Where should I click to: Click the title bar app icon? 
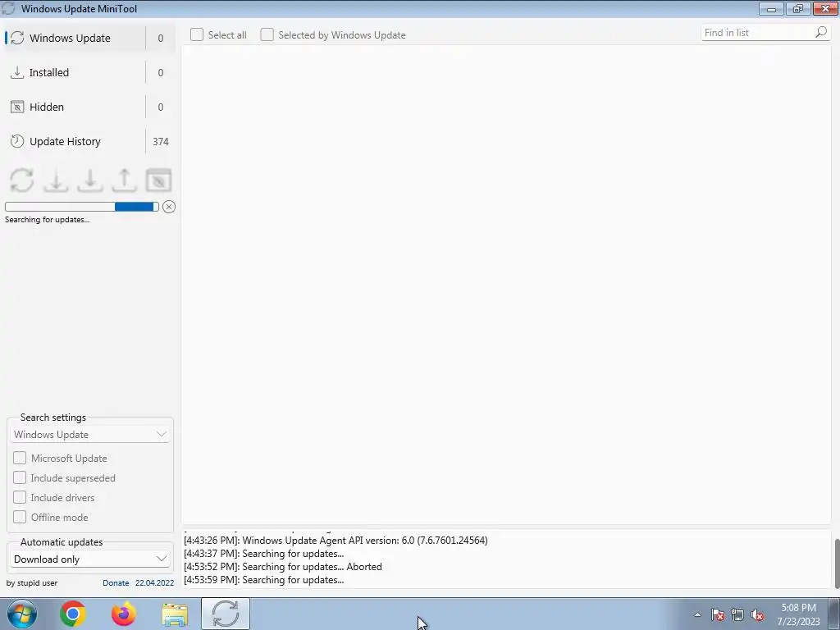coord(8,8)
